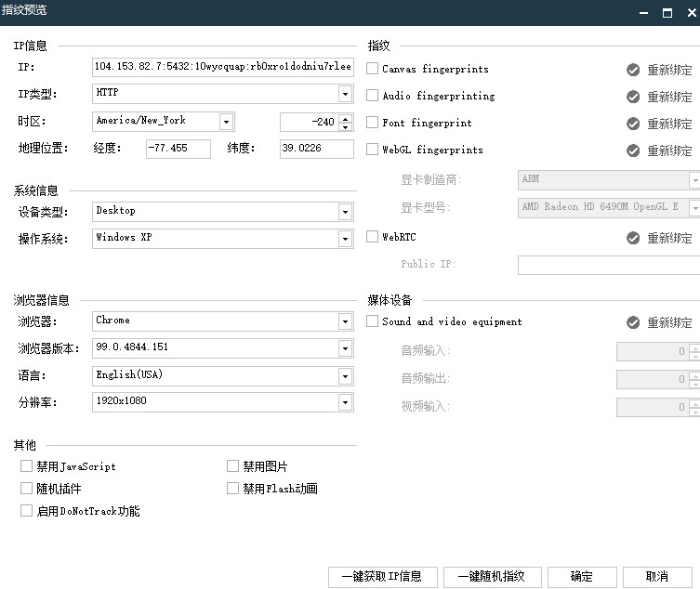Screen dimensions: 700x589
Task: Open the America/New_York timezone dropdown
Action: tap(226, 122)
